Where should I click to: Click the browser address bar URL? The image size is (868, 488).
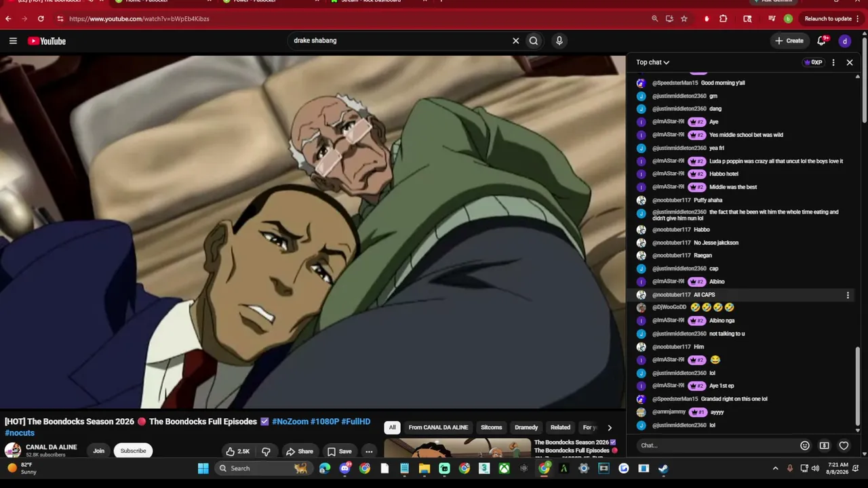139,19
